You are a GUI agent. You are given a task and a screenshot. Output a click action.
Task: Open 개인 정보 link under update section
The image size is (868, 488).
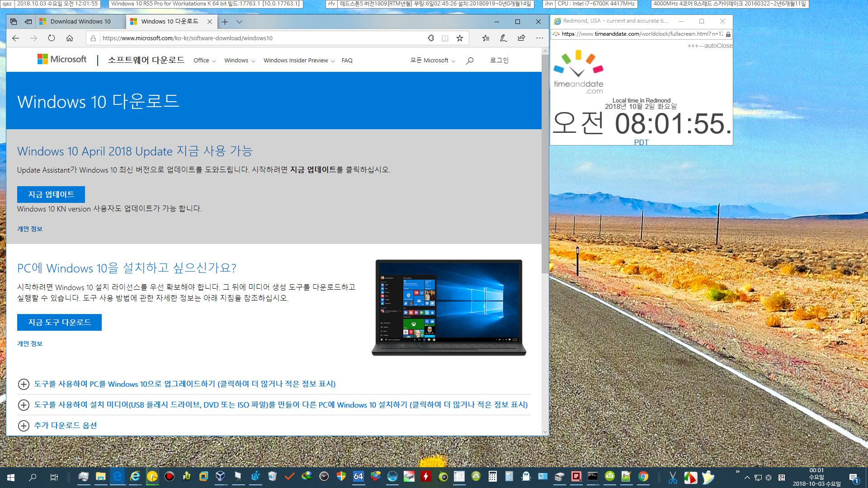[x=30, y=229]
